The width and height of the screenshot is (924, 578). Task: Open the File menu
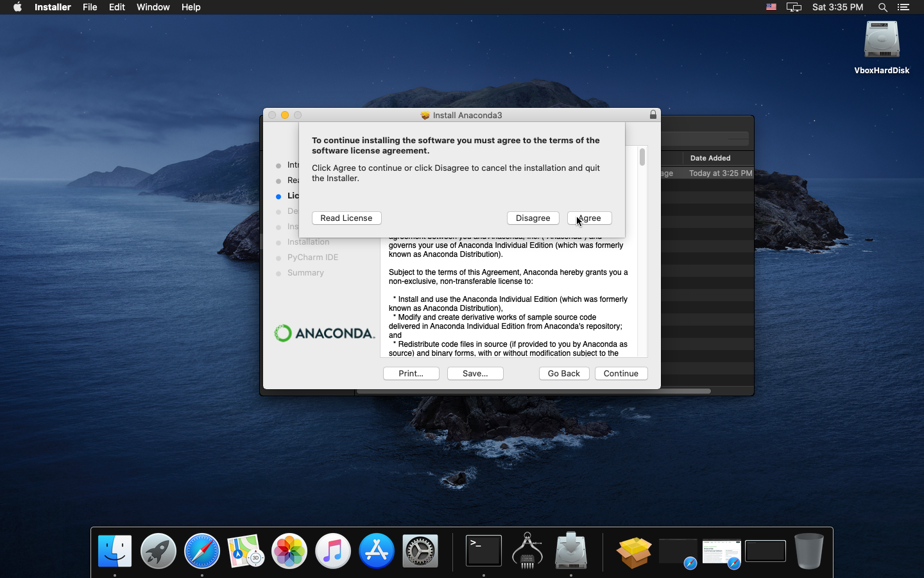(x=90, y=7)
